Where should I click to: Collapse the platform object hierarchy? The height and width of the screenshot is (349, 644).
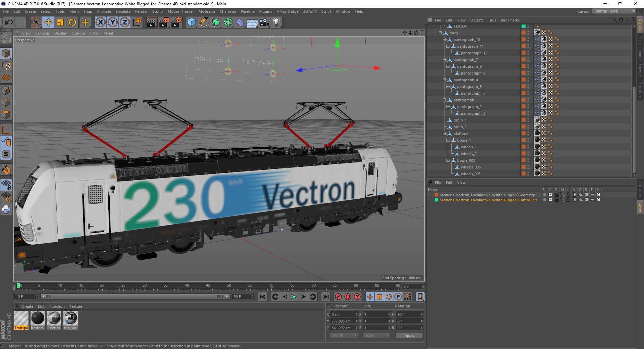click(444, 134)
